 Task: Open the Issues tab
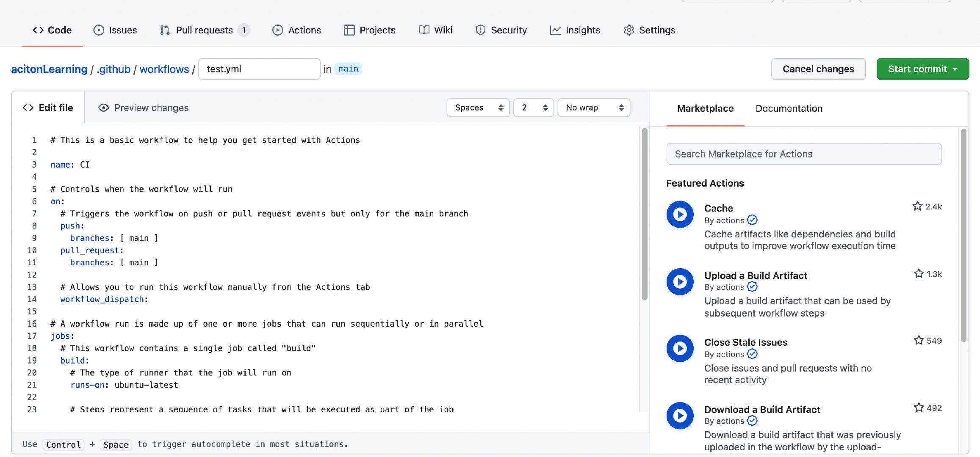coord(115,30)
